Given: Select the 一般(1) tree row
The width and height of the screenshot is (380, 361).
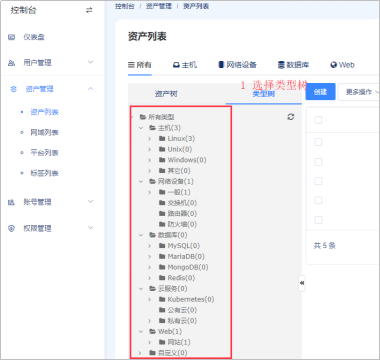Looking at the screenshot, I should [180, 192].
